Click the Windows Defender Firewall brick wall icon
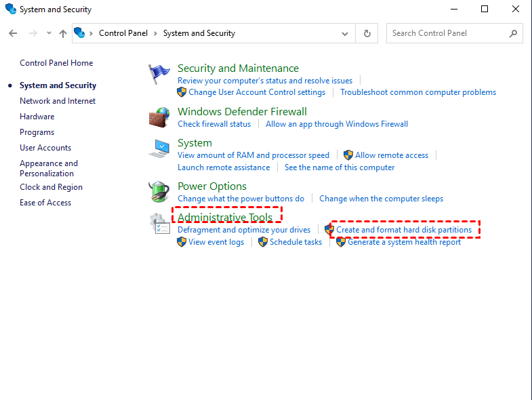 coord(159,117)
